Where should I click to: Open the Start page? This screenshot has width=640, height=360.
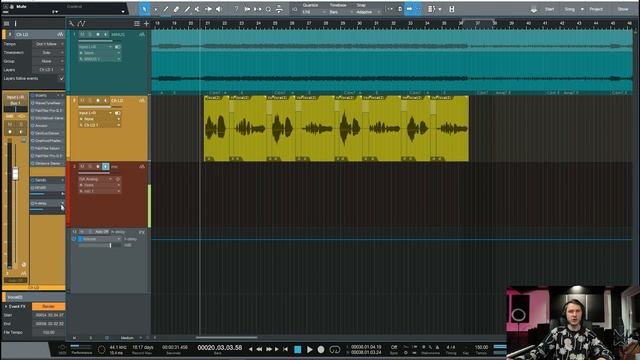[549, 9]
